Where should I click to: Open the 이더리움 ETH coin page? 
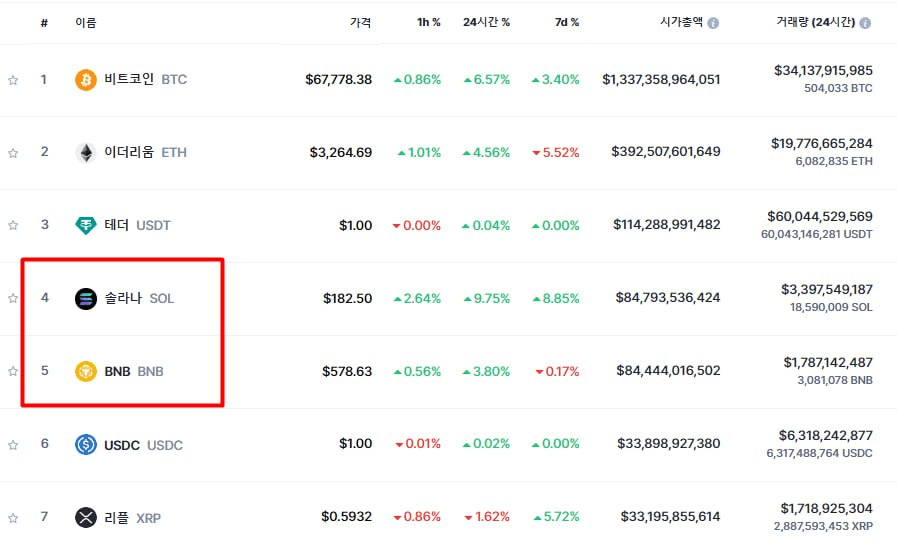pos(145,152)
